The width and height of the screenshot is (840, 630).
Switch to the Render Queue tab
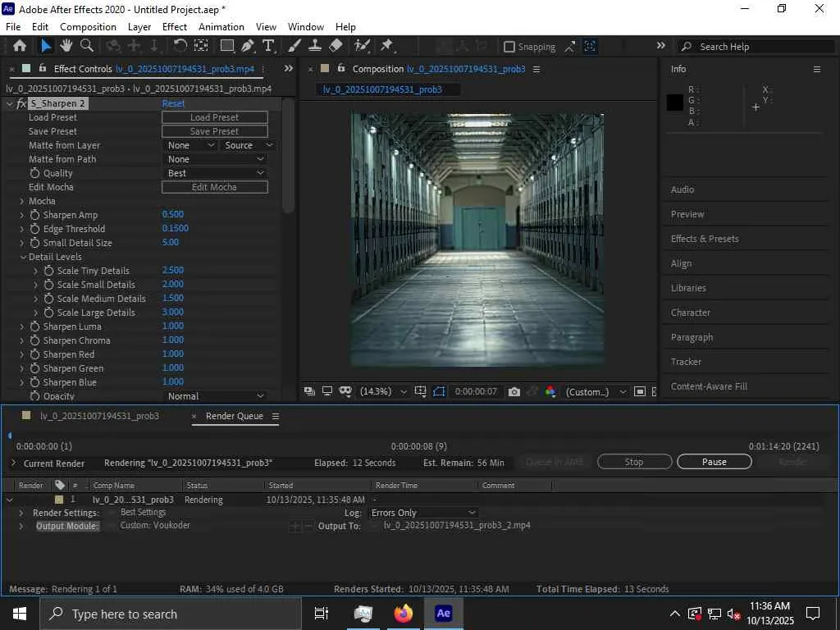[x=234, y=416]
